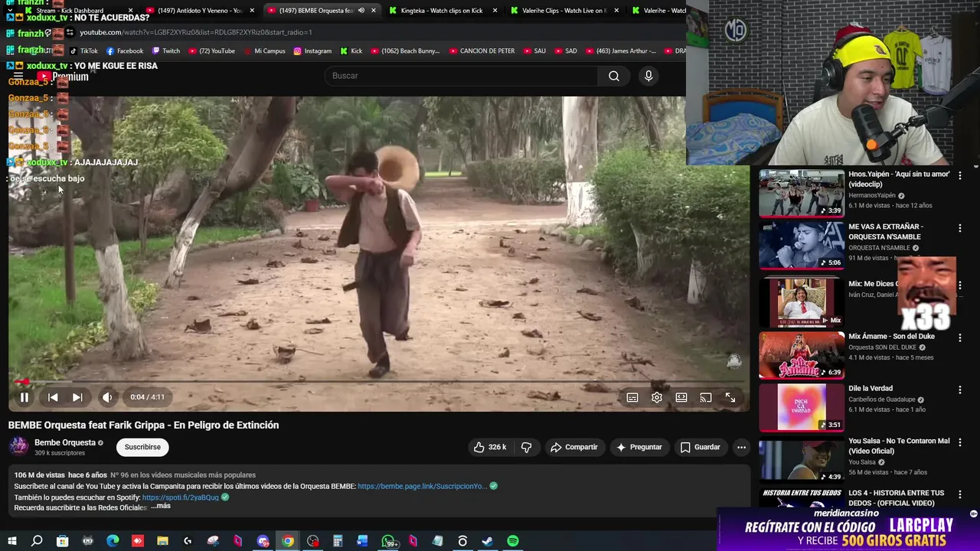Open options for ME VAS A EXTRAÑAR video
The height and width of the screenshot is (551, 980).
(x=960, y=228)
